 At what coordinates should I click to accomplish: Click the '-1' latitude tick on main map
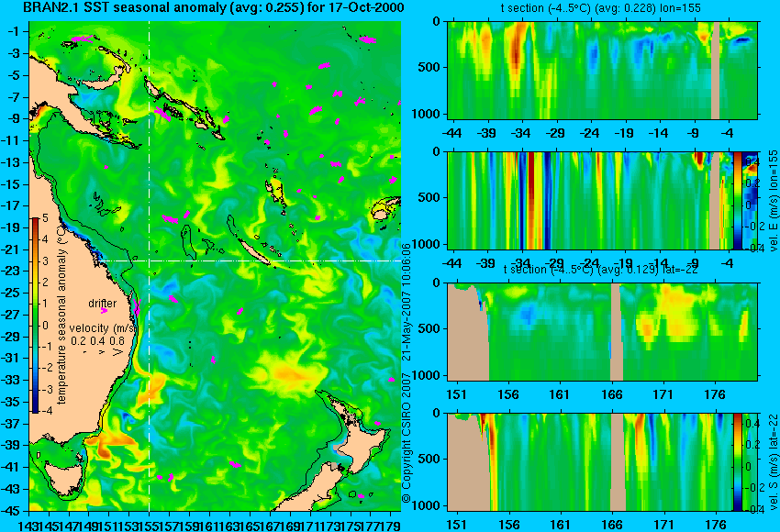coord(14,31)
